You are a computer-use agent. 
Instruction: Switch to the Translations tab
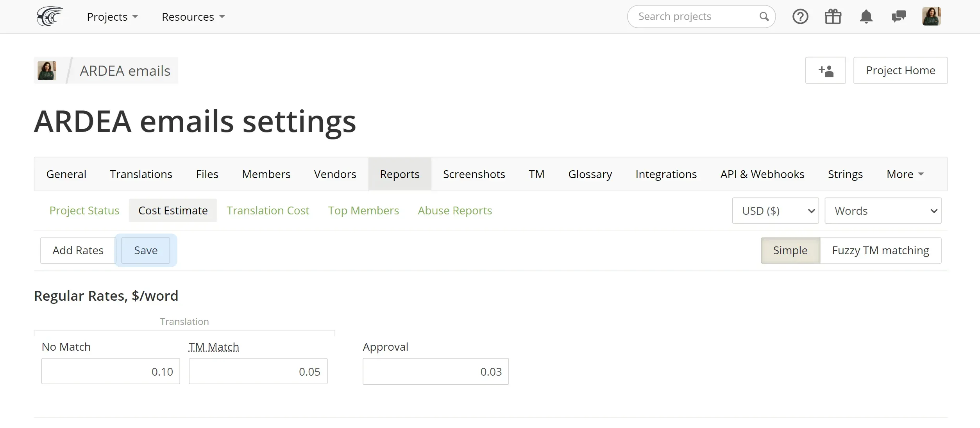click(141, 174)
